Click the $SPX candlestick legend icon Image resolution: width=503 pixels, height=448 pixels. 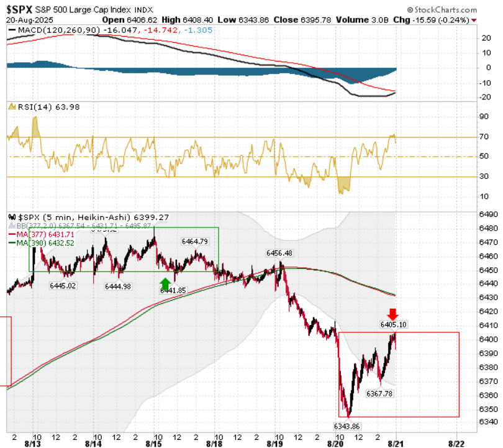point(12,217)
